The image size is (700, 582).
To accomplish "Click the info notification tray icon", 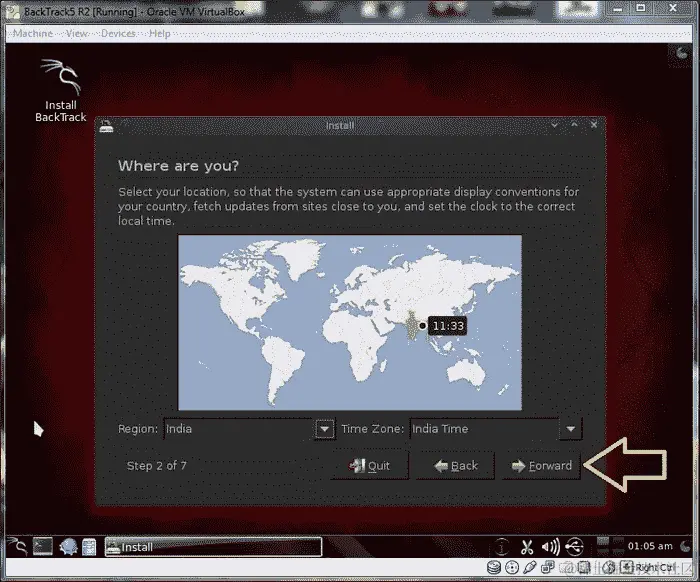I will pyautogui.click(x=501, y=547).
